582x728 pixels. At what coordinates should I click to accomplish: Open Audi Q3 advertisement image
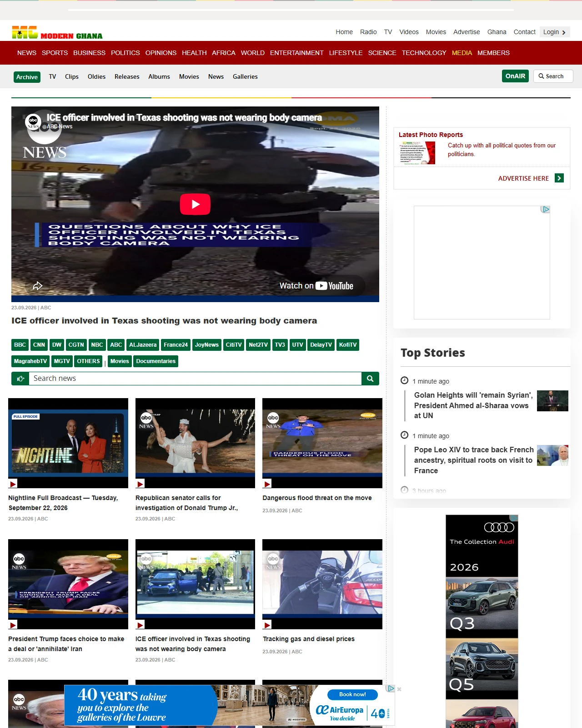[482, 607]
